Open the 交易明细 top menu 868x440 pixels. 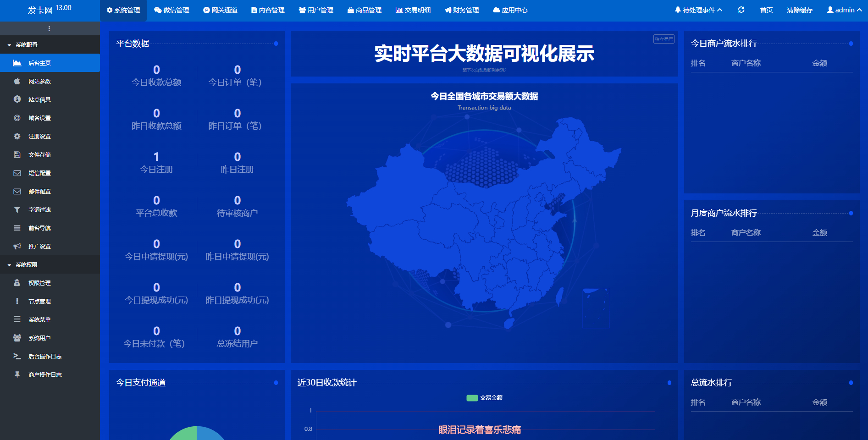pos(413,10)
